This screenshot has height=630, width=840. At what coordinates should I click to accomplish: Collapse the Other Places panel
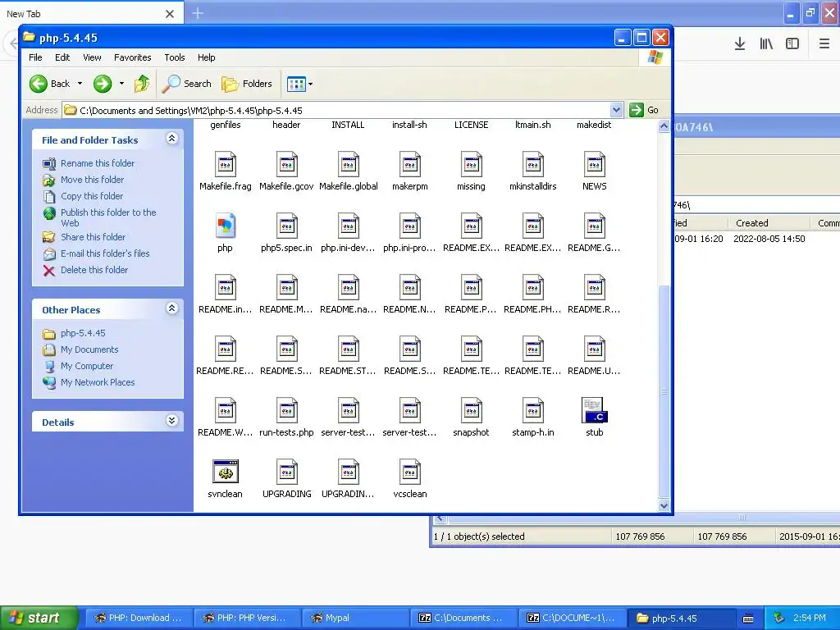click(x=171, y=308)
